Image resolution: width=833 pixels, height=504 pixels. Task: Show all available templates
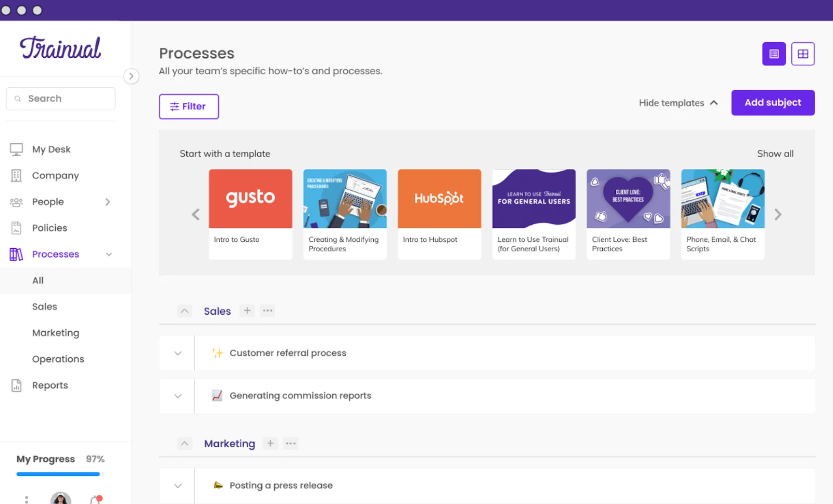pos(775,153)
